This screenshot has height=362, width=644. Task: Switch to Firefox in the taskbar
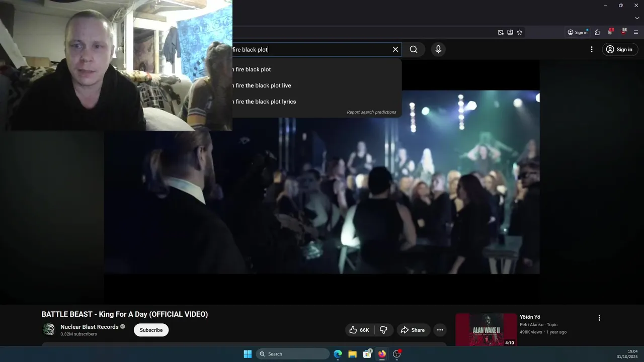(382, 354)
